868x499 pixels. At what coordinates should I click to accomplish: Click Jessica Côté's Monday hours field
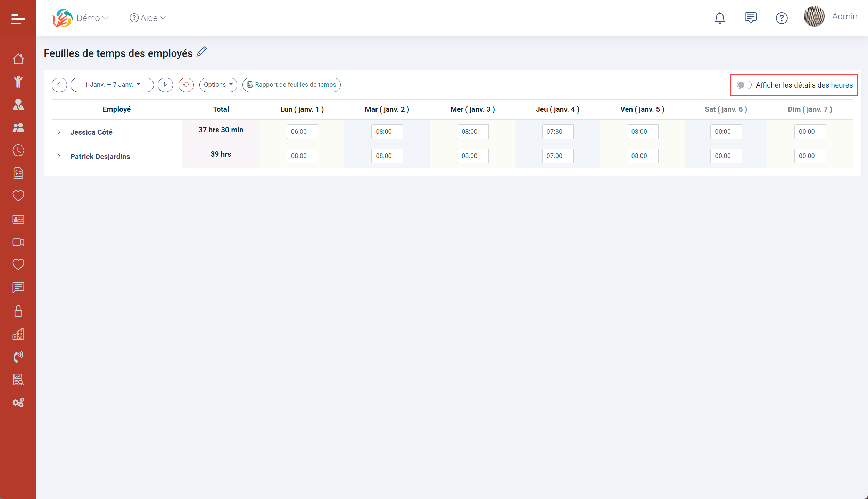pos(302,132)
